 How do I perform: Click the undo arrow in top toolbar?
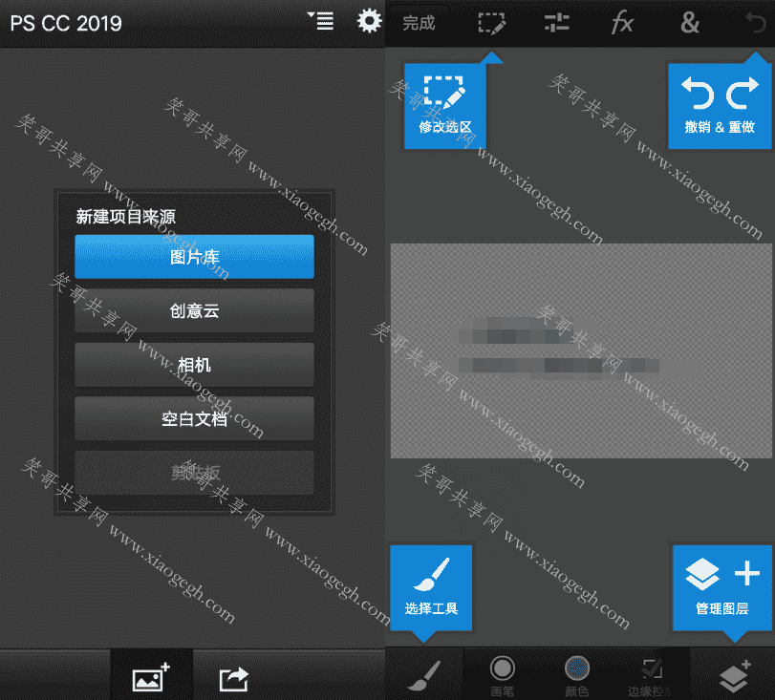756,23
